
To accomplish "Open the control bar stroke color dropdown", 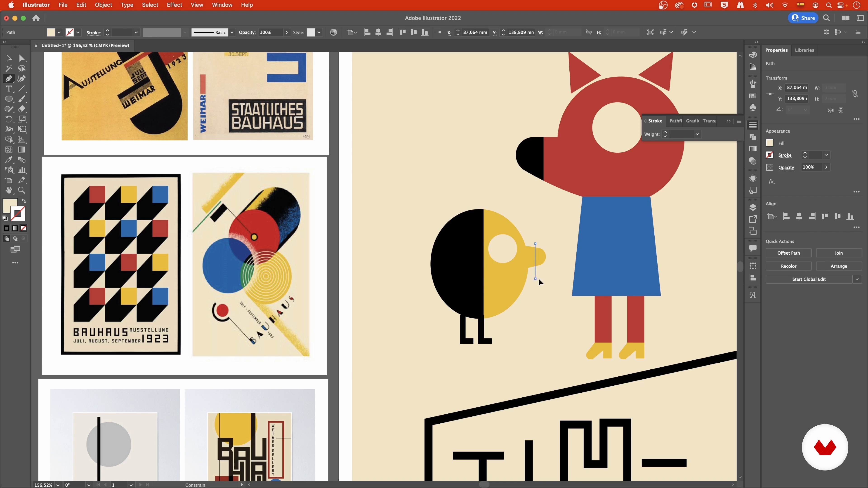I will (x=78, y=32).
